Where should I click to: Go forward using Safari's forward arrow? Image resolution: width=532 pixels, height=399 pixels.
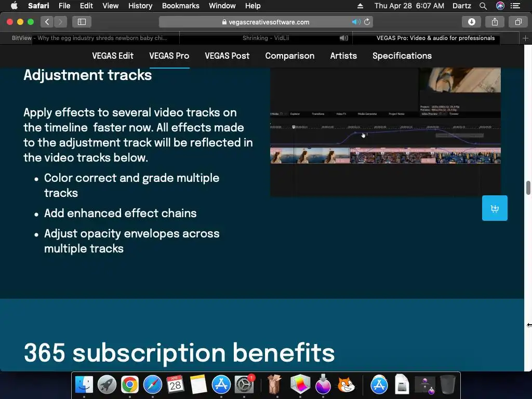[60, 22]
